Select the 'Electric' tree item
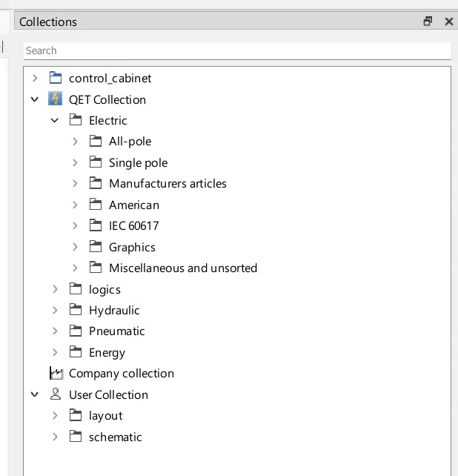The width and height of the screenshot is (458, 476). click(x=107, y=121)
